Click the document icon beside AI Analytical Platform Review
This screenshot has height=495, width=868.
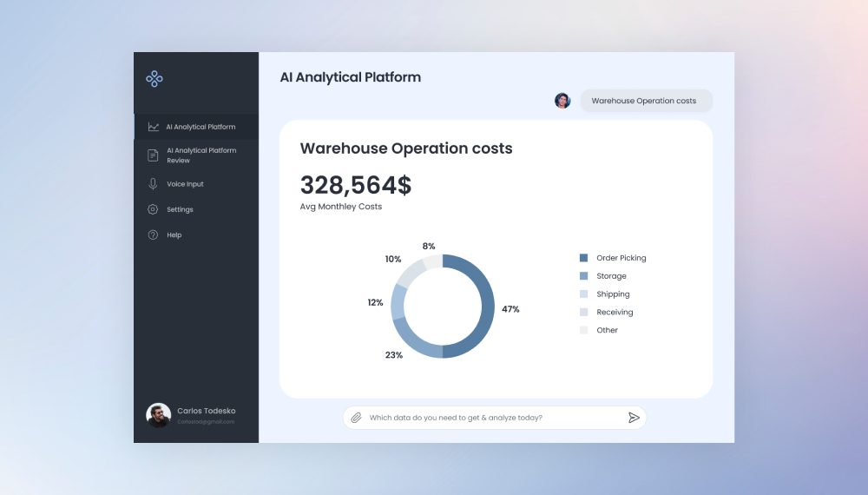[x=153, y=155]
